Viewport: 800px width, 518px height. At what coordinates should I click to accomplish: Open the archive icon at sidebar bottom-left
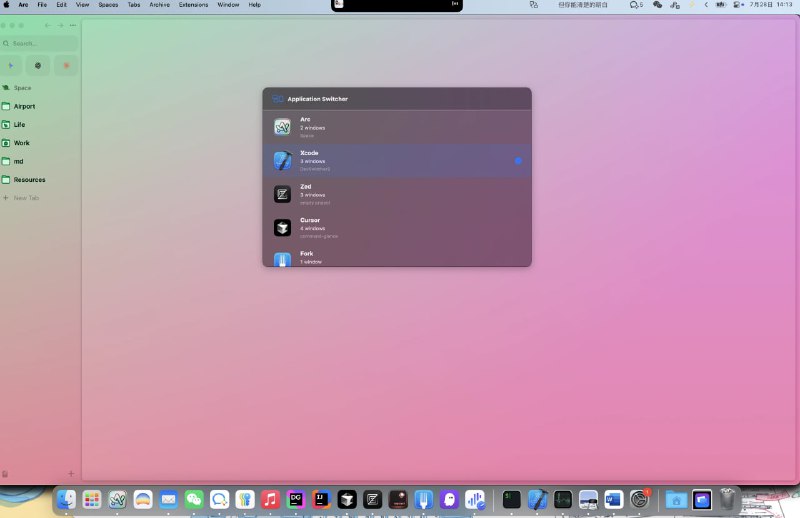(x=5, y=474)
